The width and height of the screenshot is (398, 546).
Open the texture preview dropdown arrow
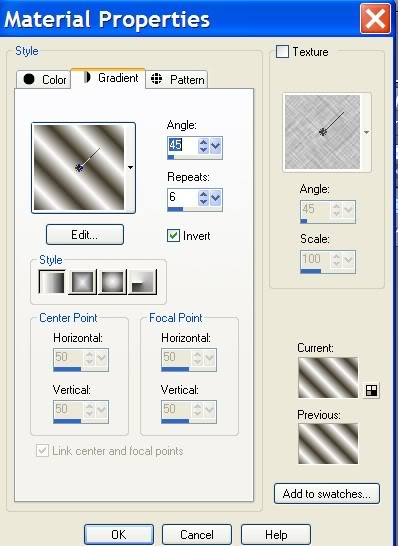coord(366,132)
